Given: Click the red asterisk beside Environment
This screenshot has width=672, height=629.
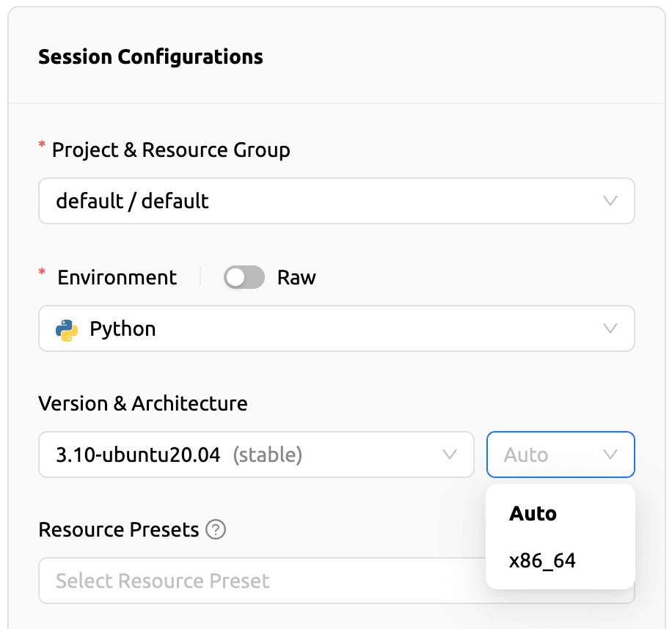Looking at the screenshot, I should 42,271.
